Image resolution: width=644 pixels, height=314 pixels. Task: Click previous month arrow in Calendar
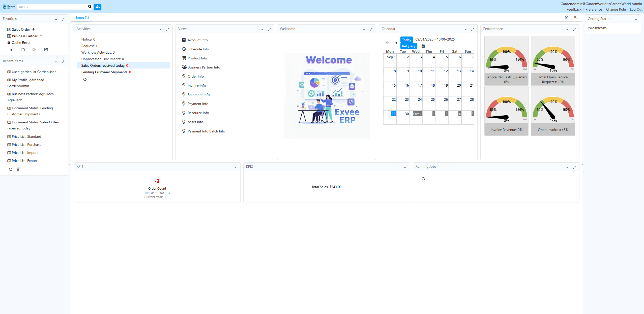[x=387, y=43]
